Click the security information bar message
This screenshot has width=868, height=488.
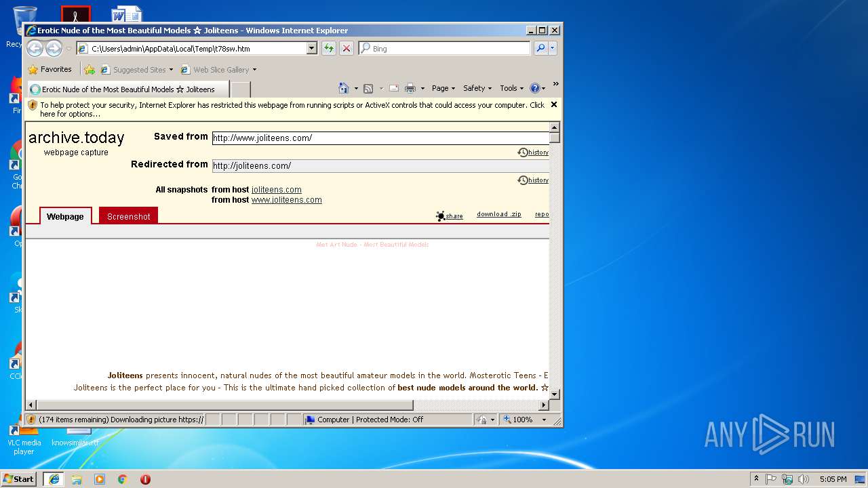pyautogui.click(x=292, y=109)
